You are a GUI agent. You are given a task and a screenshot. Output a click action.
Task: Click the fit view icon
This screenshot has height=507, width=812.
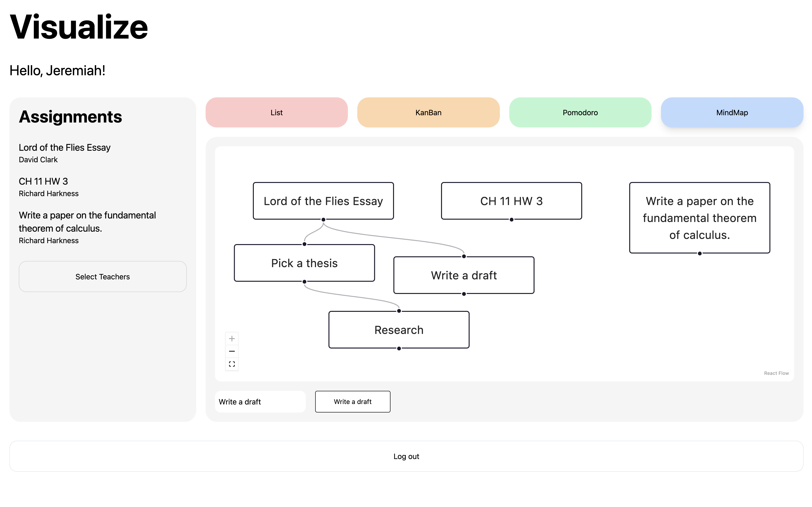click(232, 364)
